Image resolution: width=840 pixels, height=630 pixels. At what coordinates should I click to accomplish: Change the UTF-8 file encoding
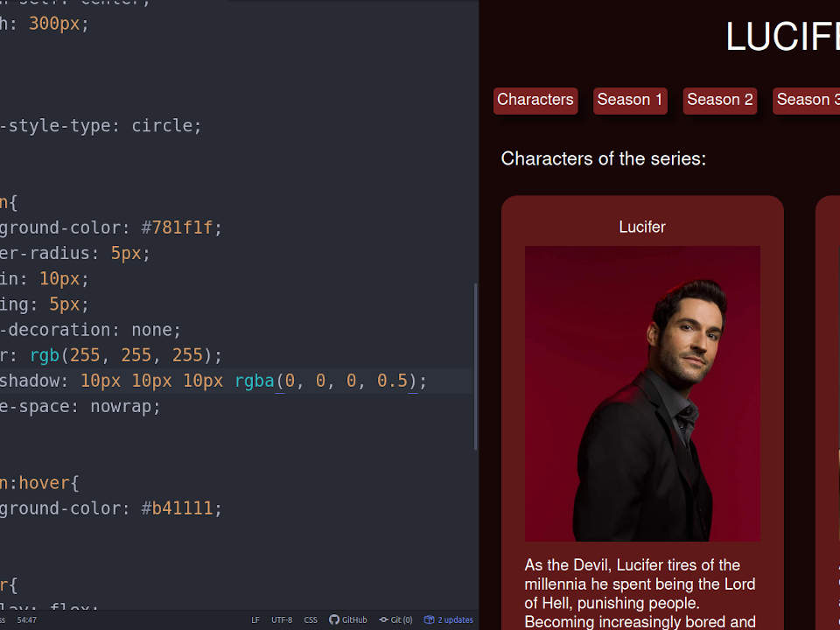pos(282,619)
